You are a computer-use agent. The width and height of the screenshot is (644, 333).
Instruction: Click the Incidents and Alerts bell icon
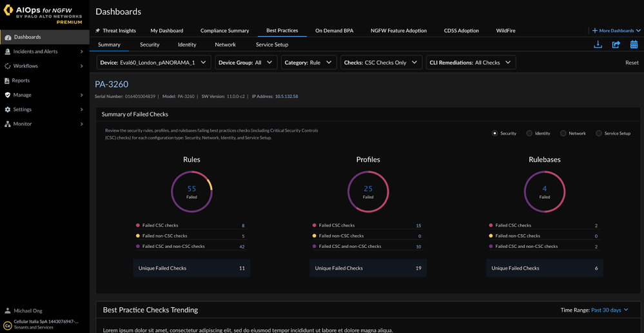[8, 52]
